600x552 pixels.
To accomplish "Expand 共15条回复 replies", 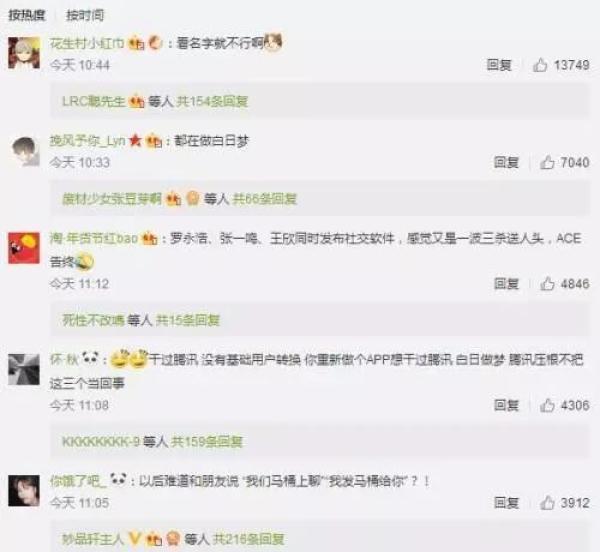I will point(188,320).
